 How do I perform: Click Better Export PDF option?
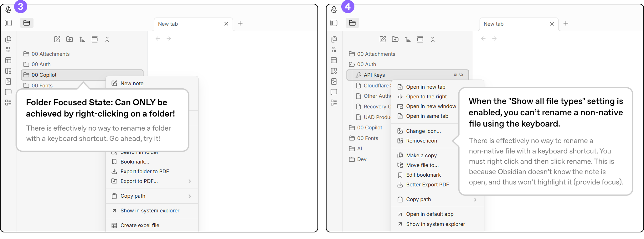tap(427, 184)
